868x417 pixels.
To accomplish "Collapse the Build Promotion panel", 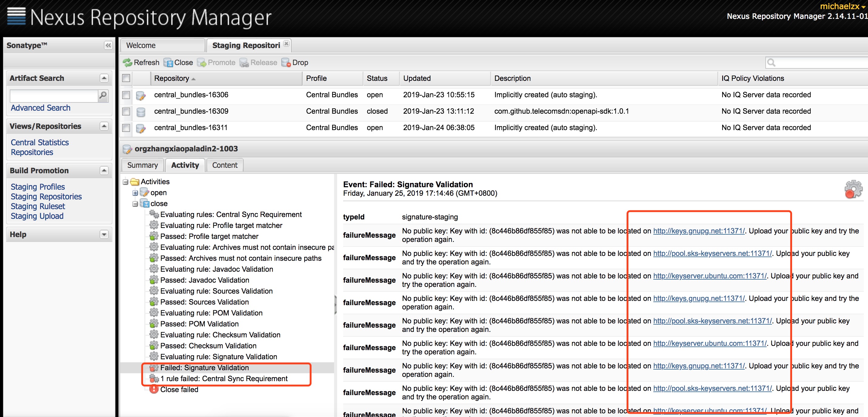I will (x=104, y=171).
